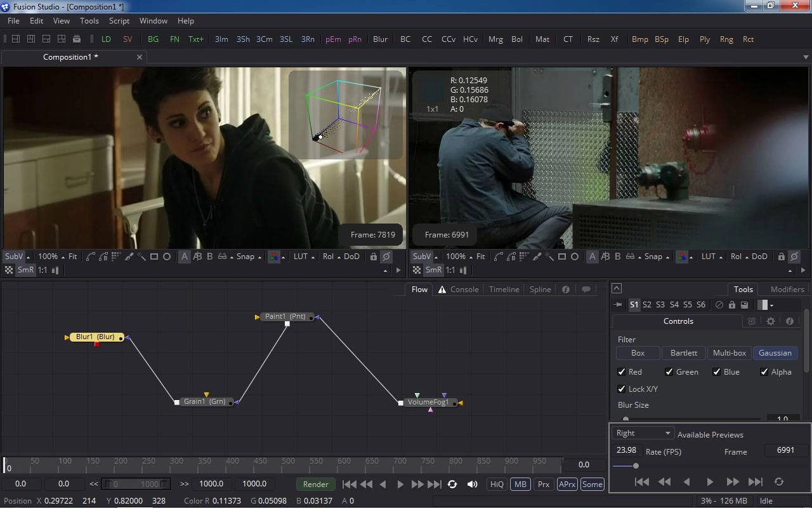Toggle A/B split buffer icon in left viewer
The width and height of the screenshot is (812, 508).
click(197, 257)
